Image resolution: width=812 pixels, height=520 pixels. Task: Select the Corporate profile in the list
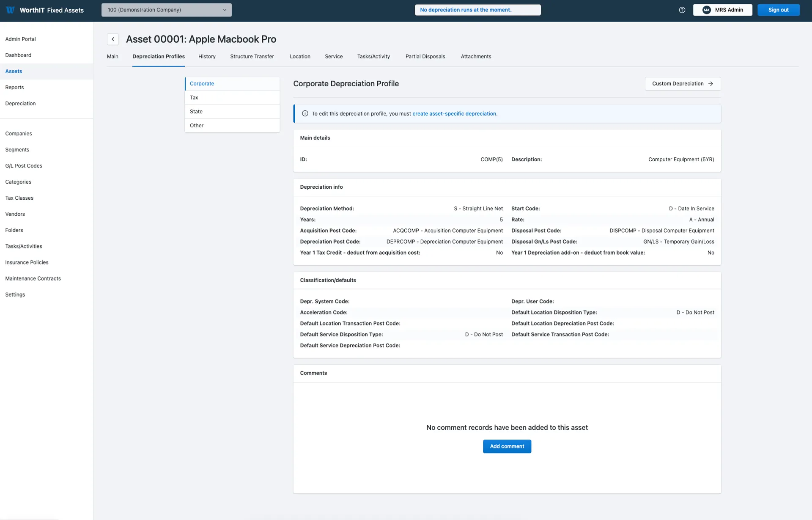(202, 83)
